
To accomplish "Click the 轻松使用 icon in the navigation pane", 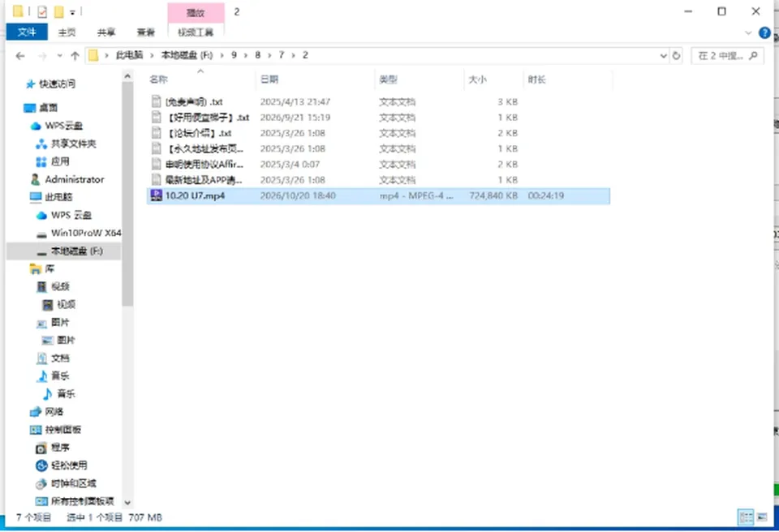I will click(41, 466).
